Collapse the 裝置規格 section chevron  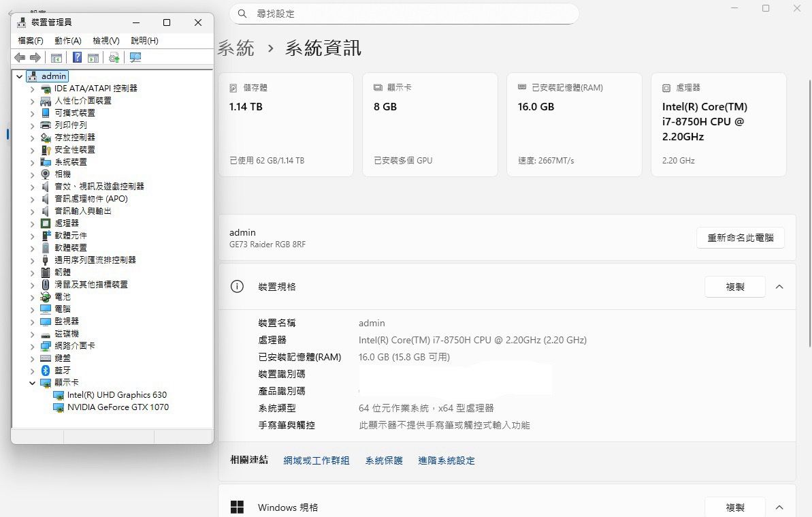click(x=779, y=287)
